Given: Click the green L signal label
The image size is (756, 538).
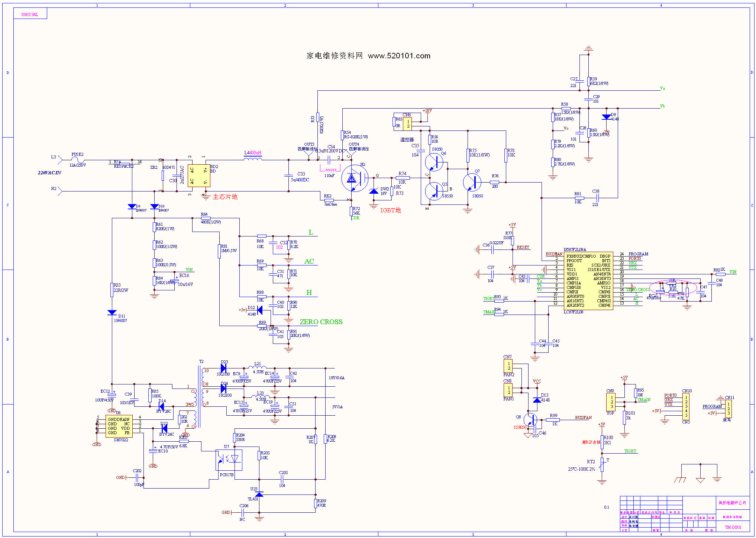Looking at the screenshot, I should (311, 232).
